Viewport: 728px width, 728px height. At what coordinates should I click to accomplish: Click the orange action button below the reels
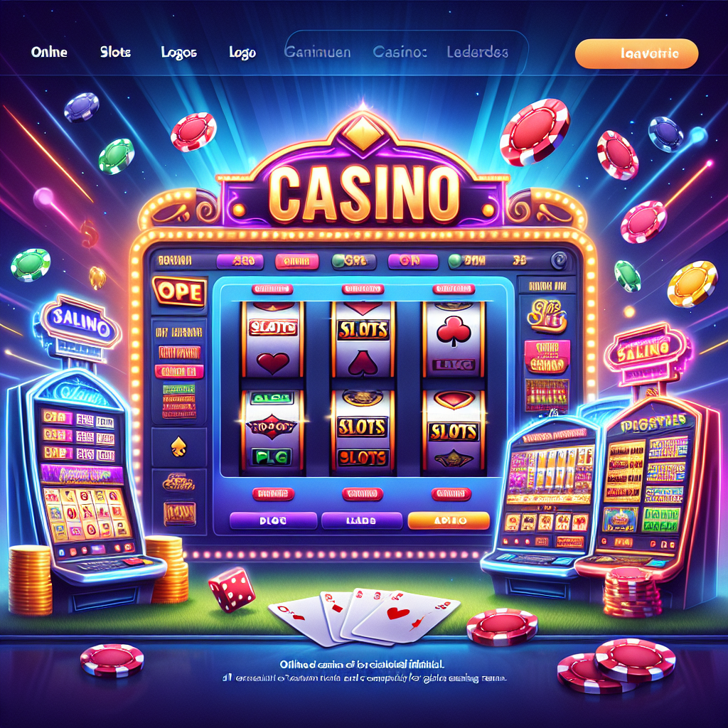coord(449,520)
